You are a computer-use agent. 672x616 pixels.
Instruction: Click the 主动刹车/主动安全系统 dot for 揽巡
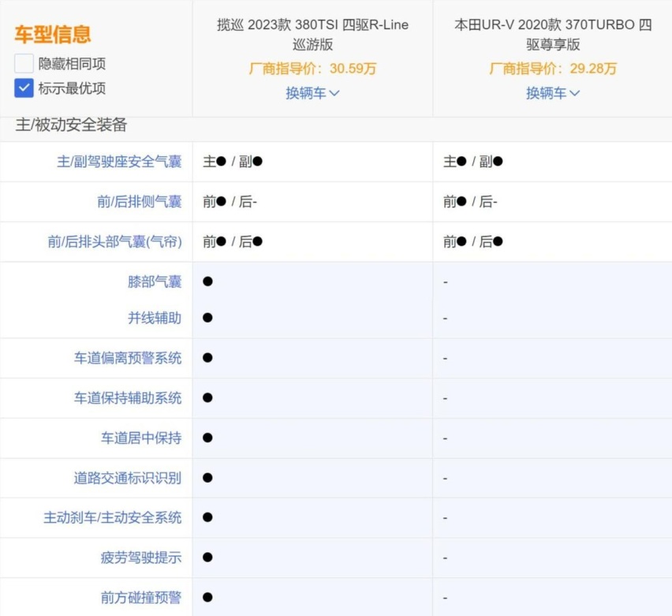208,517
